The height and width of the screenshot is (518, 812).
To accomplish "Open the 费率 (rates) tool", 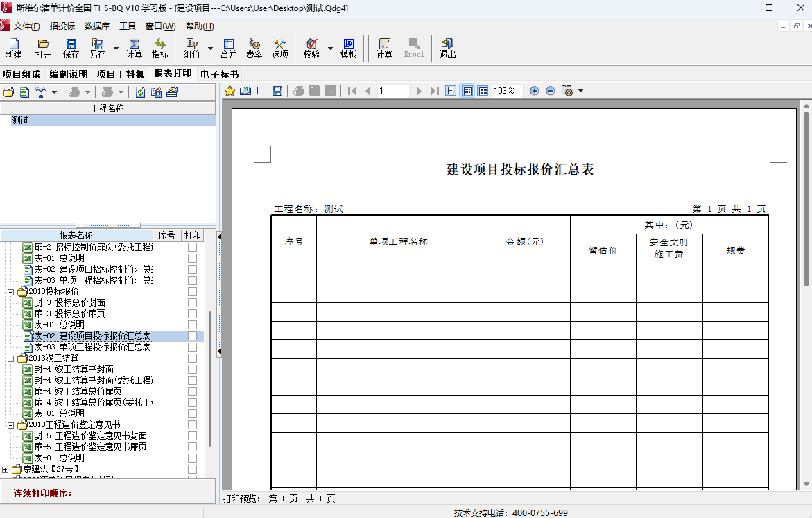I will 254,48.
